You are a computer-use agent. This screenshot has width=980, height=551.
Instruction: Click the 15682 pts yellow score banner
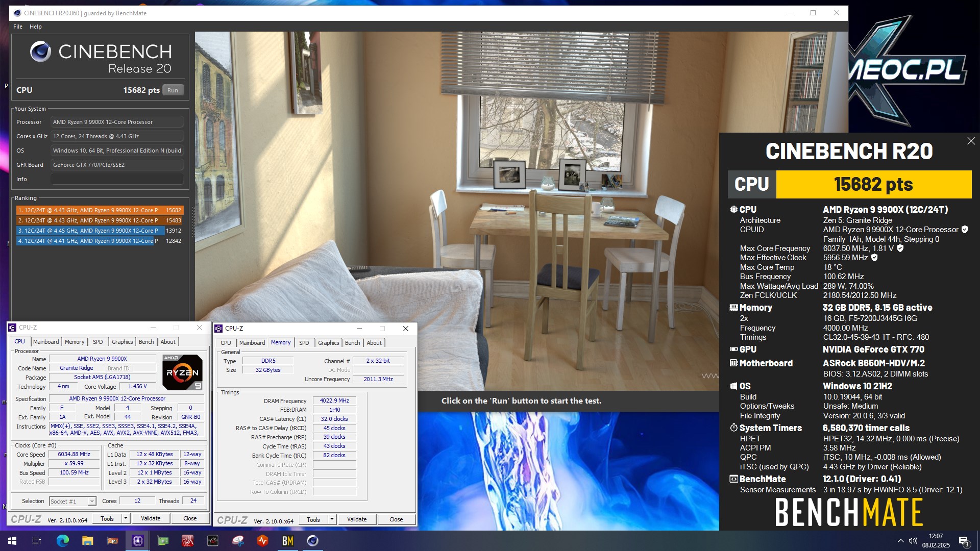pos(873,184)
